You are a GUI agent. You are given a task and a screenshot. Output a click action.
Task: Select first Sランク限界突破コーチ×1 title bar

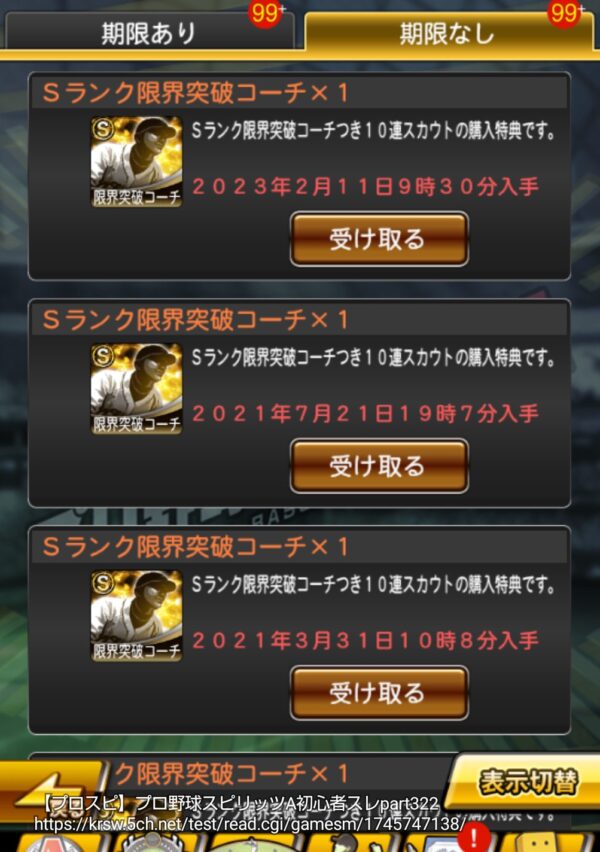(299, 92)
